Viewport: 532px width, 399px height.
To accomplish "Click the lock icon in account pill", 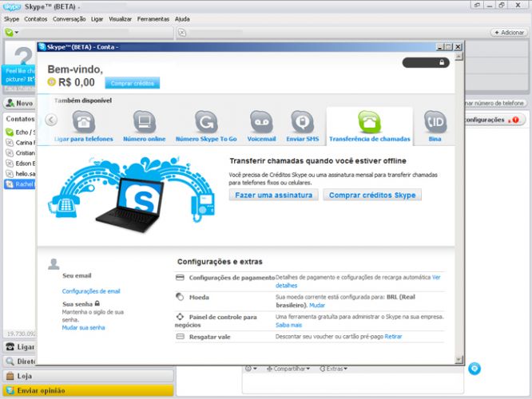I will click(442, 62).
